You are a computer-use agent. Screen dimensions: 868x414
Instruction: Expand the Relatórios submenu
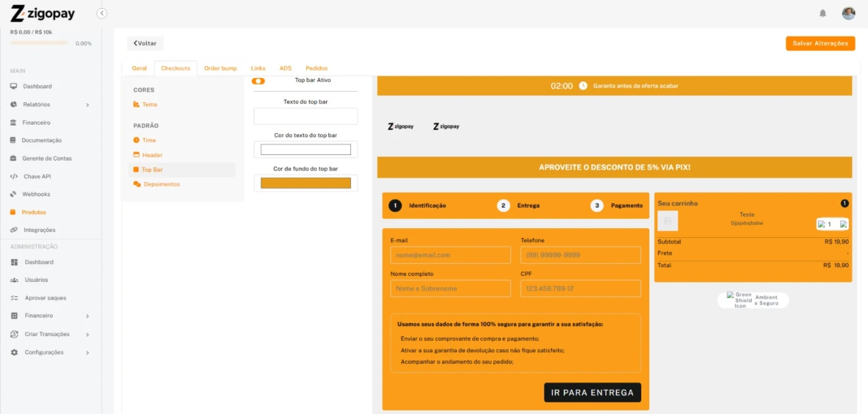pos(87,105)
